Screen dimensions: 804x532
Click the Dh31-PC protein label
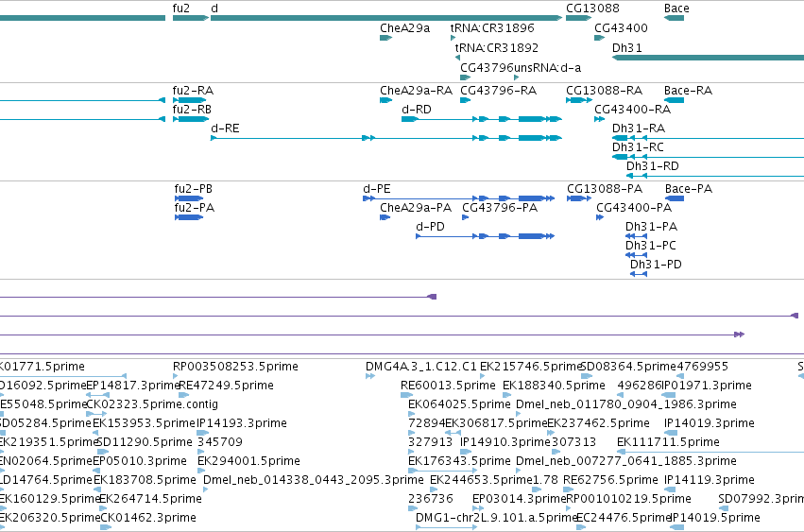pos(651,246)
